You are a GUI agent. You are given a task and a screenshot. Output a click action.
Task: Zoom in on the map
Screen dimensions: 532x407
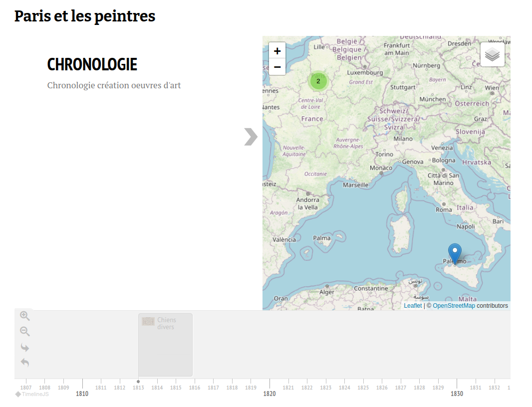277,51
